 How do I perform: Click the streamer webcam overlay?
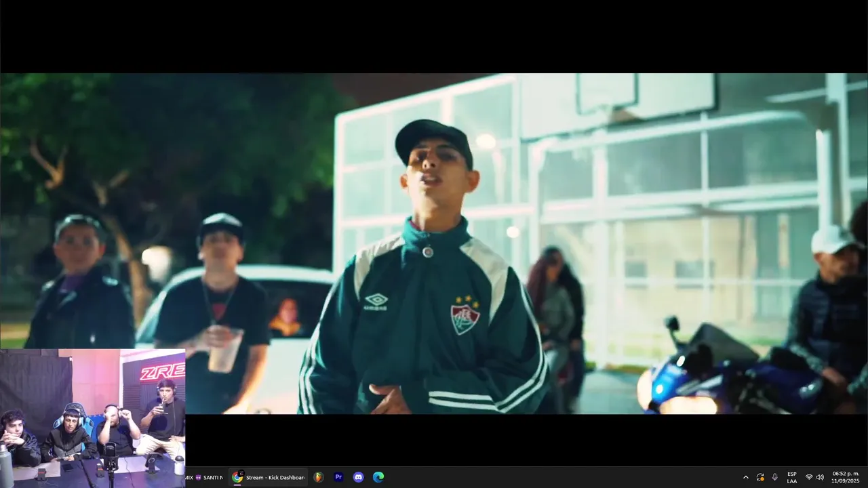point(92,408)
